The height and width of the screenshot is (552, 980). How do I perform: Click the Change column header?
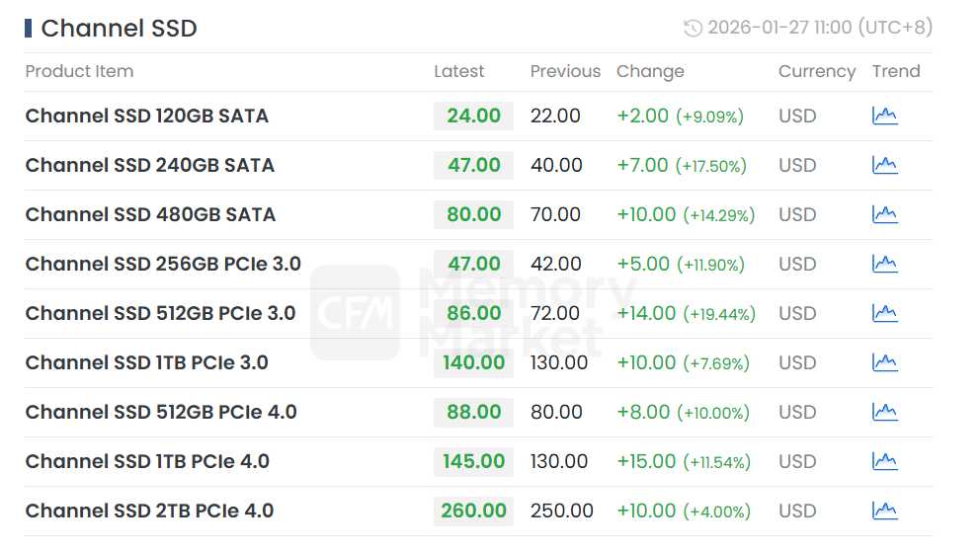tap(650, 71)
